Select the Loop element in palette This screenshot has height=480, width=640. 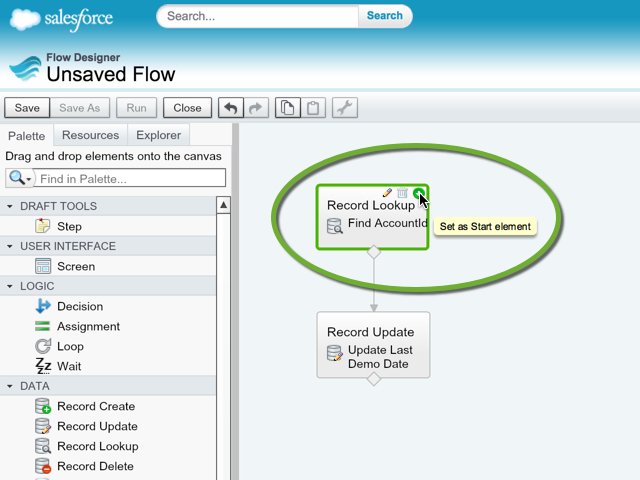coord(70,346)
